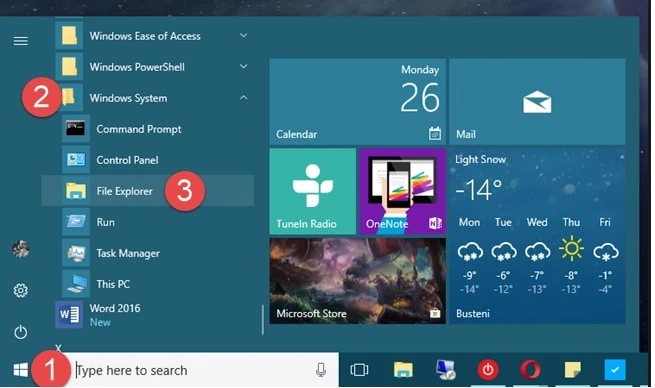Viewport: 655px width, 388px height.
Task: Open the Mail tile
Action: click(x=537, y=102)
